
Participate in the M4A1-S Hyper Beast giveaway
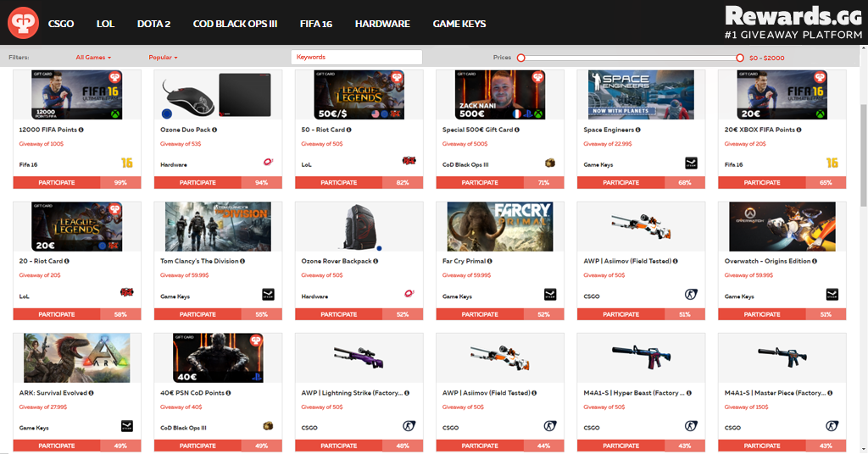click(620, 446)
